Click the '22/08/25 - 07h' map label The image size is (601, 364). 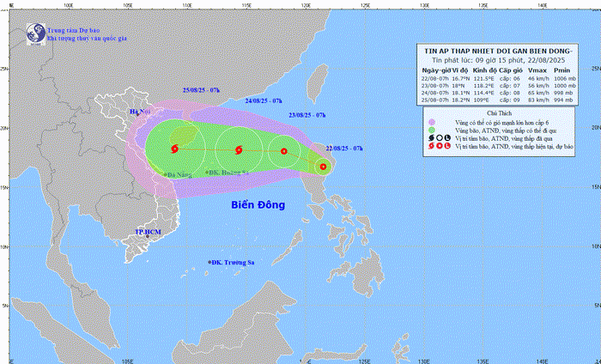point(344,149)
